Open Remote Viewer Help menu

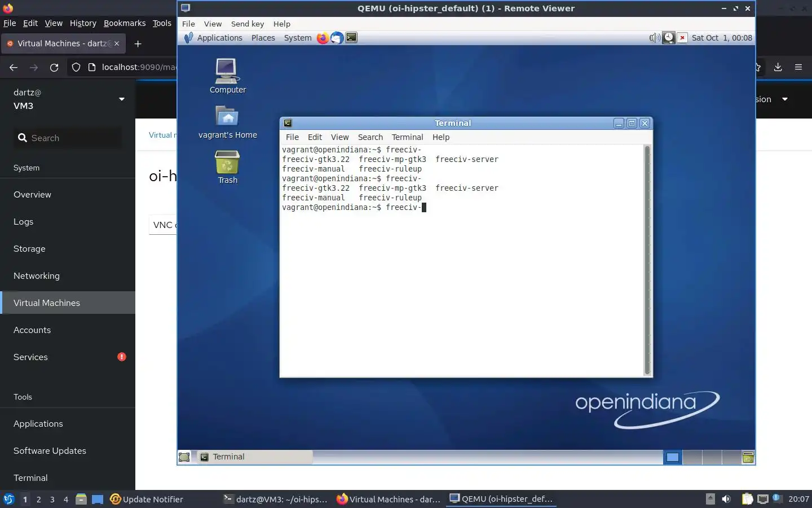click(282, 24)
